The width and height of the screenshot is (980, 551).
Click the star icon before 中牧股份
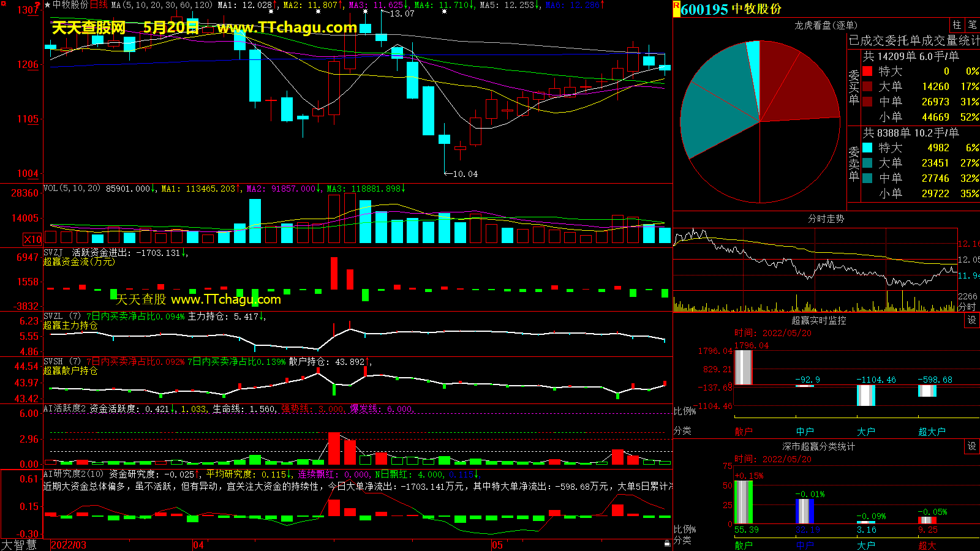click(48, 5)
